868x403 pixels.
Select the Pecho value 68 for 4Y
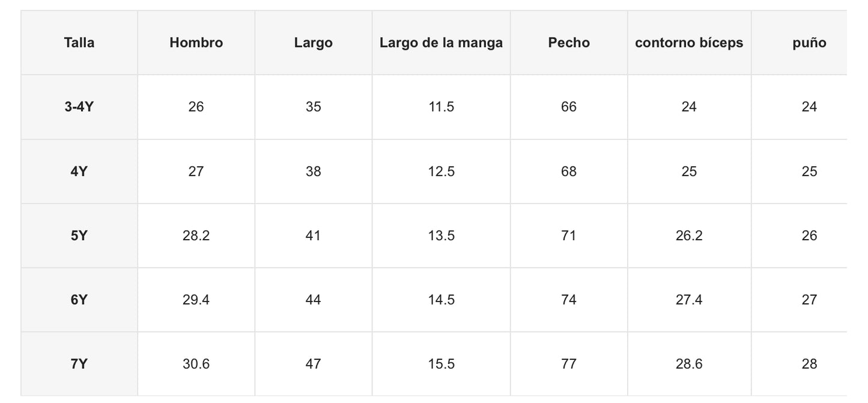click(x=568, y=171)
